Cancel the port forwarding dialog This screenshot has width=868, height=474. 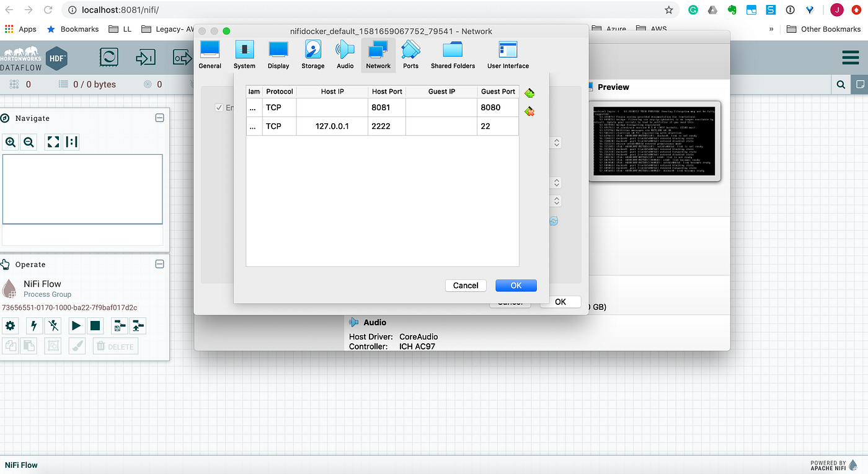pos(466,286)
